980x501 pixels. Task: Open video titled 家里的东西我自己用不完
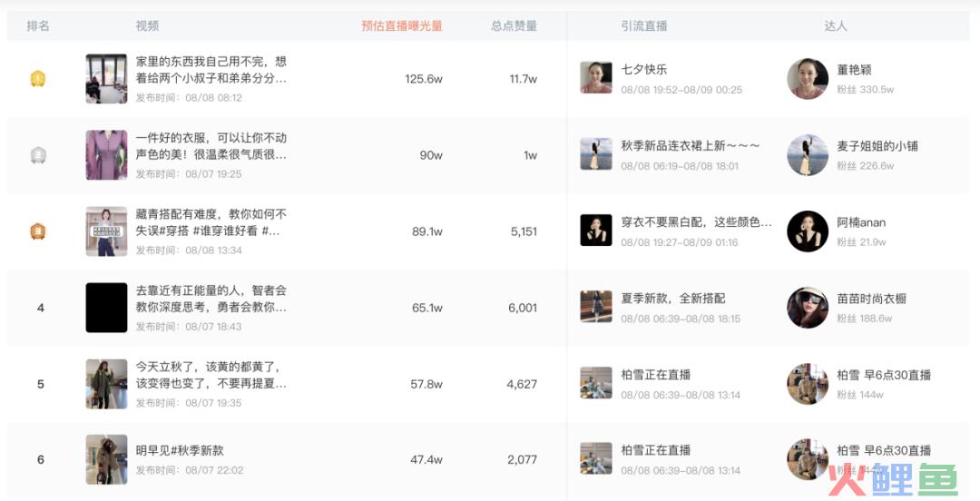[211, 70]
